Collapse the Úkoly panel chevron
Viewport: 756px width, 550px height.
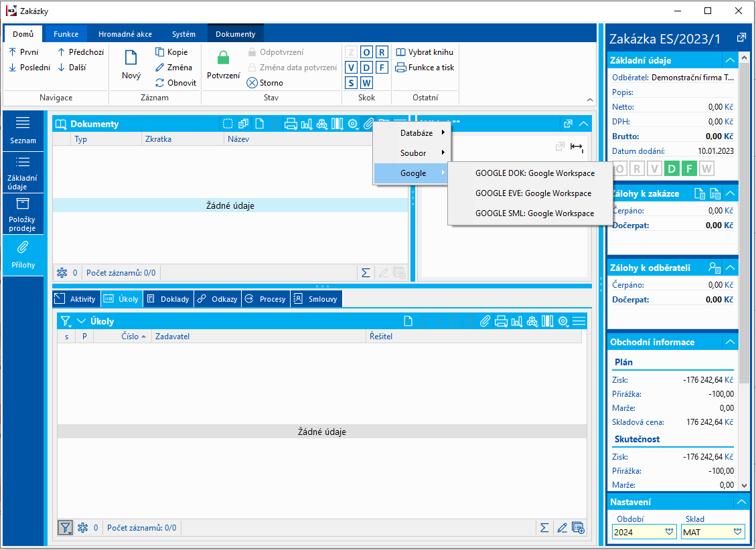pos(82,321)
